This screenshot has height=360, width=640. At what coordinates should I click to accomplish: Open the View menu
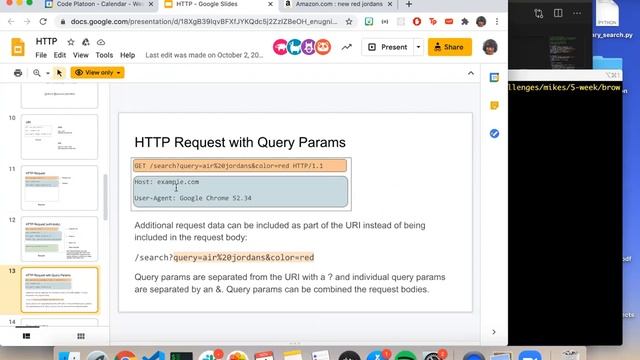click(x=80, y=55)
